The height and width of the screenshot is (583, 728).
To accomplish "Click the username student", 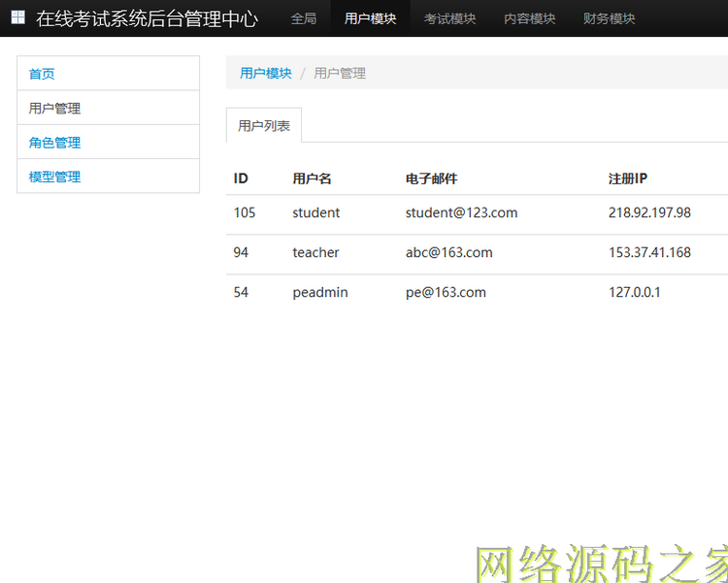I will (315, 212).
